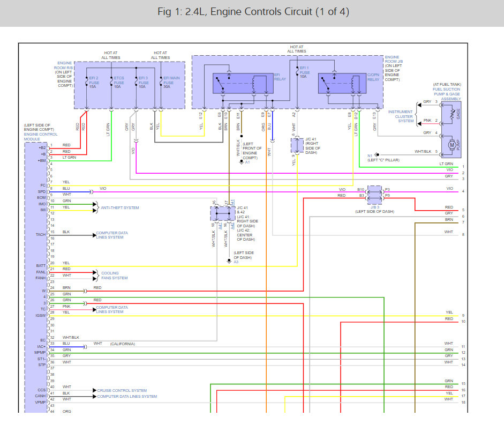
Task: Click the J/B 3 junction block symbol
Action: pos(375,195)
